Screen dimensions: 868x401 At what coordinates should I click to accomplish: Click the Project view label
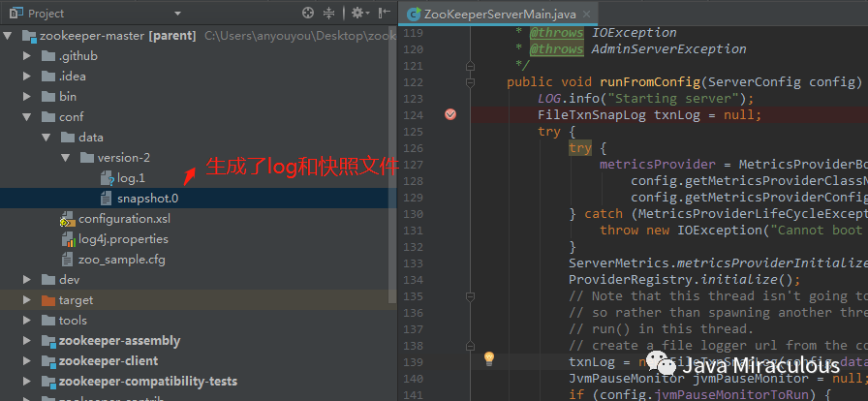click(x=46, y=14)
